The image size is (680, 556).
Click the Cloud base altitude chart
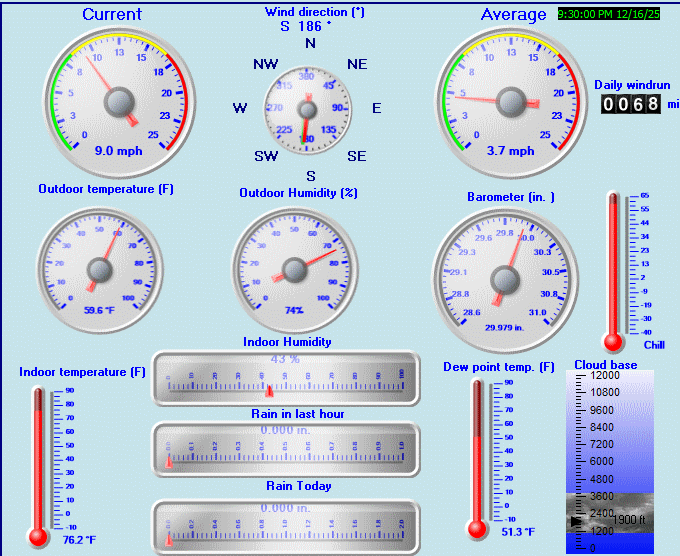(609, 460)
